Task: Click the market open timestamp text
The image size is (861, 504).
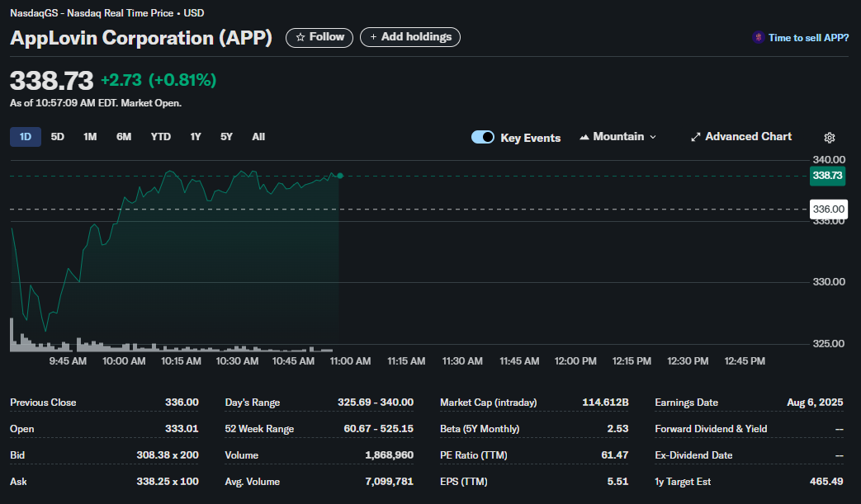Action: [x=96, y=103]
